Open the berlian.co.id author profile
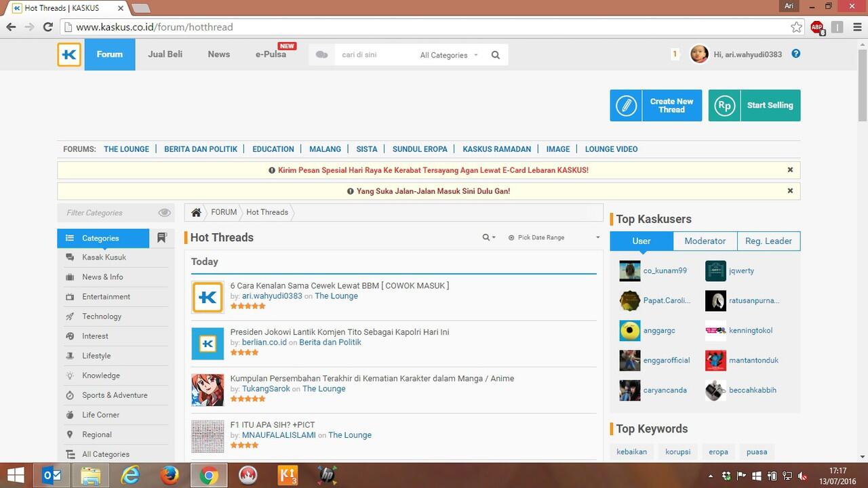868x488 pixels. (264, 342)
